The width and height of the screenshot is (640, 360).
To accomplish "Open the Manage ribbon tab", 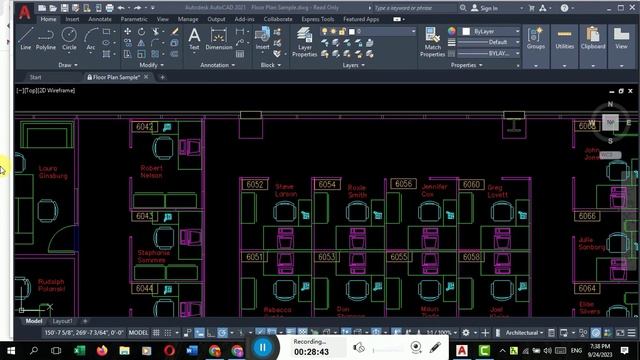I will tap(188, 19).
